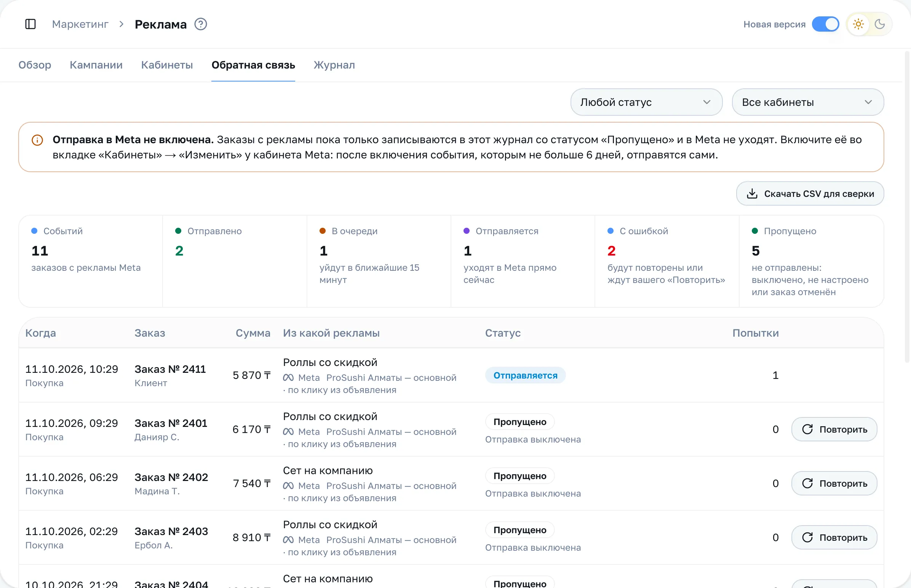Screen dimensions: 911x588
Task: Switch to the Кабинеты tab
Action: [167, 65]
